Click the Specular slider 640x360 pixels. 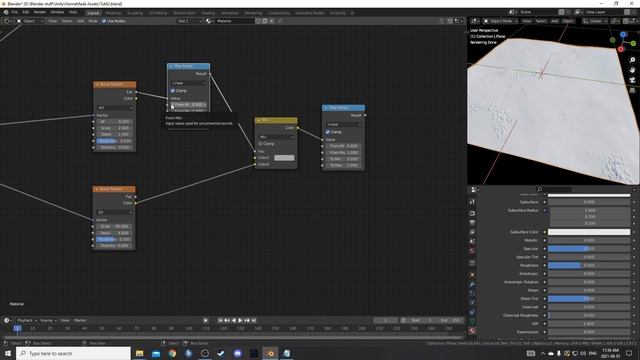[x=589, y=249]
